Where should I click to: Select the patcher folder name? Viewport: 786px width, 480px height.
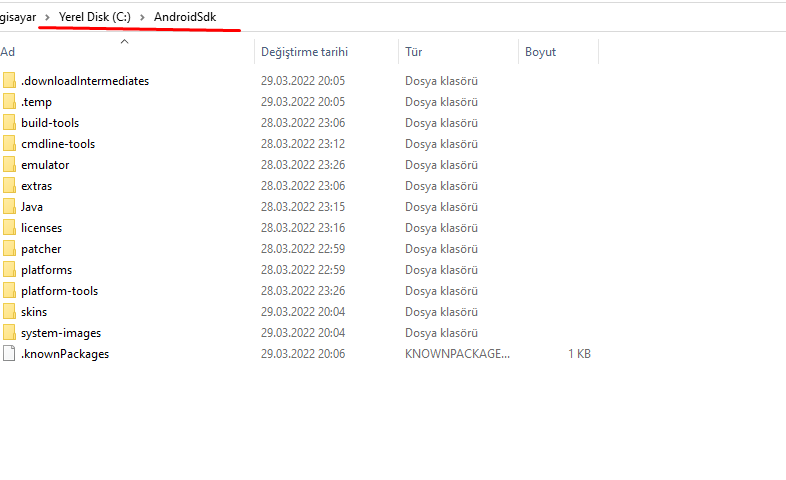pyautogui.click(x=41, y=249)
